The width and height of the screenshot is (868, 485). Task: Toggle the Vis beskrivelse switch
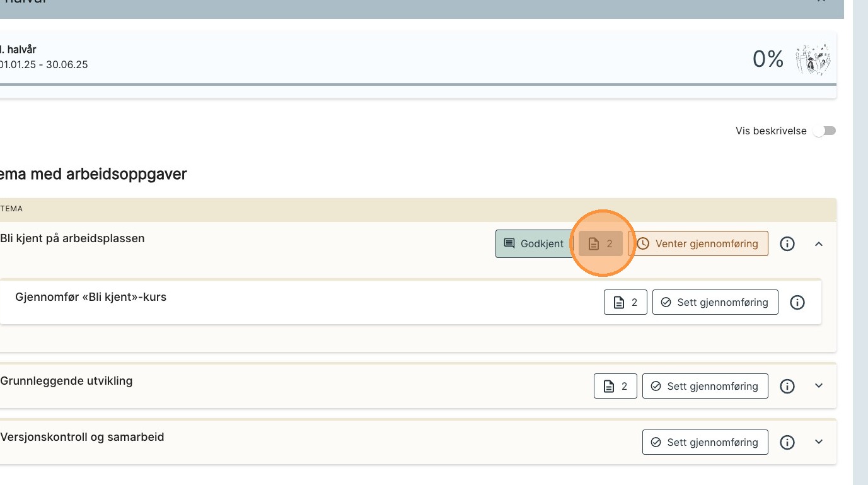point(824,131)
